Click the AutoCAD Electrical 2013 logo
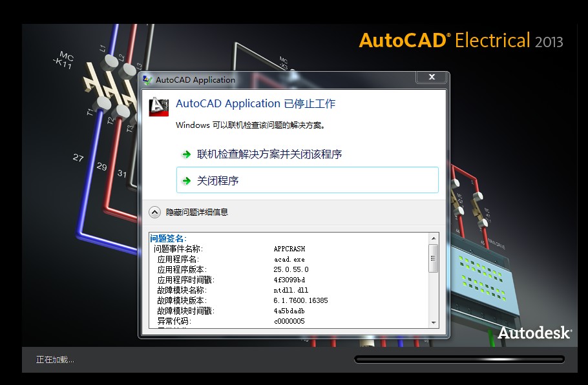The image size is (588, 385). tap(461, 39)
